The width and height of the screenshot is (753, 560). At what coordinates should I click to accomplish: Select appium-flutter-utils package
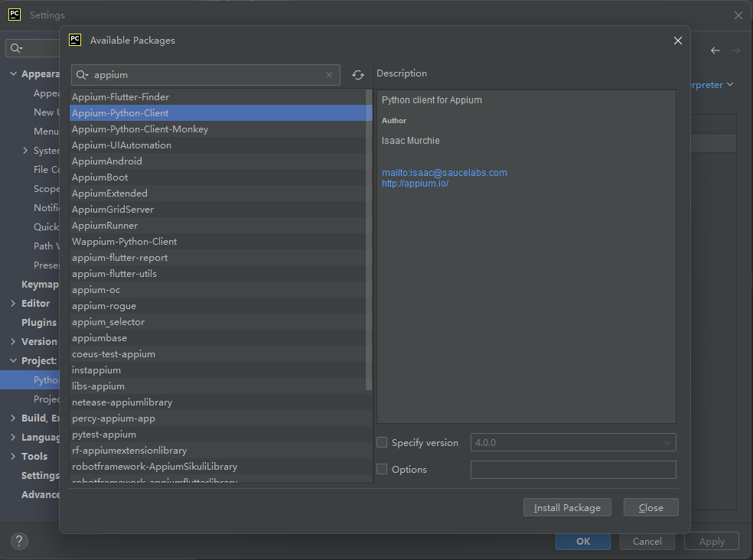[x=217, y=274]
